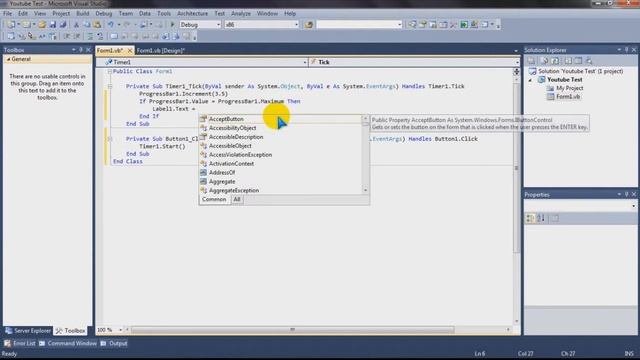Image resolution: width=640 pixels, height=360 pixels.
Task: Toggle Alphabetical sort in Properties panel
Action: tap(541, 218)
